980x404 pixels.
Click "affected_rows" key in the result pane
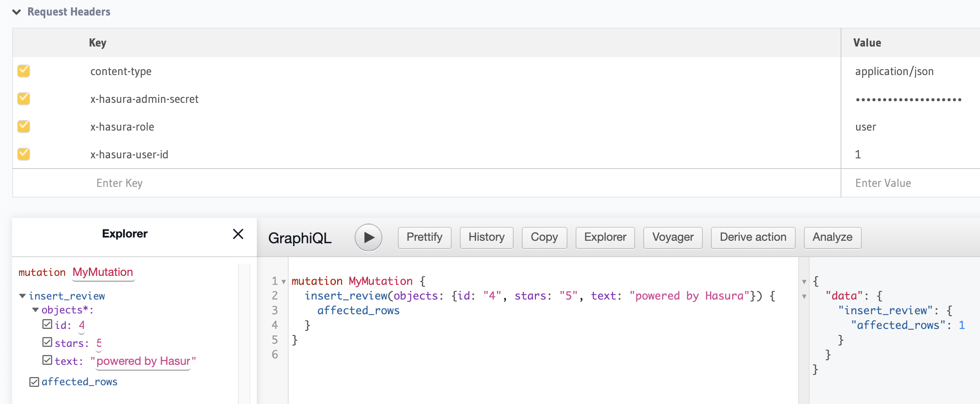898,325
